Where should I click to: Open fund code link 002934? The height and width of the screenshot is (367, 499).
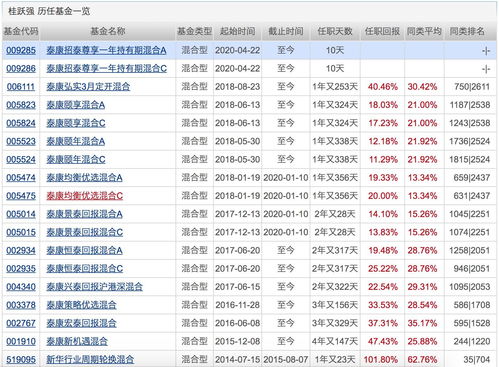click(x=21, y=250)
